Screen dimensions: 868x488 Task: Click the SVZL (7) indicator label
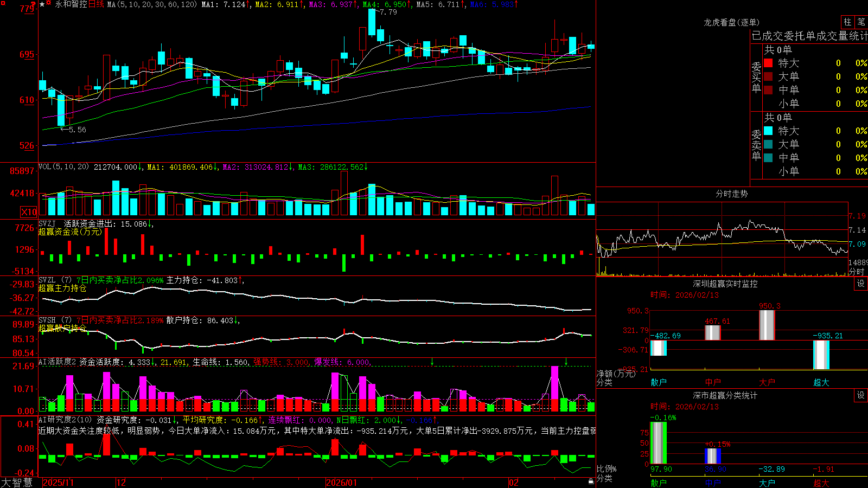55,280
